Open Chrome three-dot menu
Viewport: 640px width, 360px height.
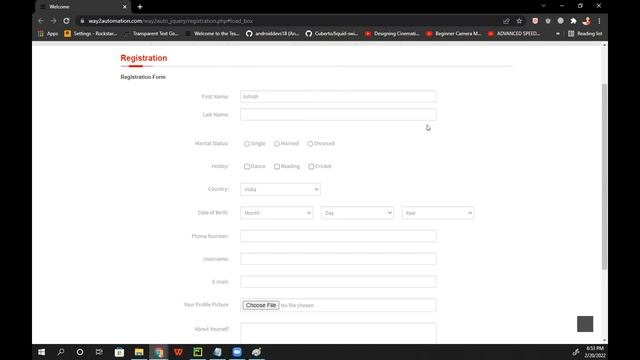[599, 21]
